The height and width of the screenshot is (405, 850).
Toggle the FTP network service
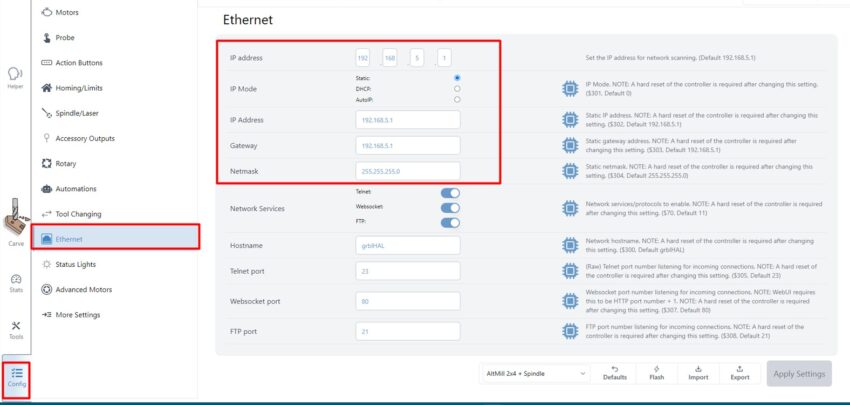pyautogui.click(x=450, y=223)
